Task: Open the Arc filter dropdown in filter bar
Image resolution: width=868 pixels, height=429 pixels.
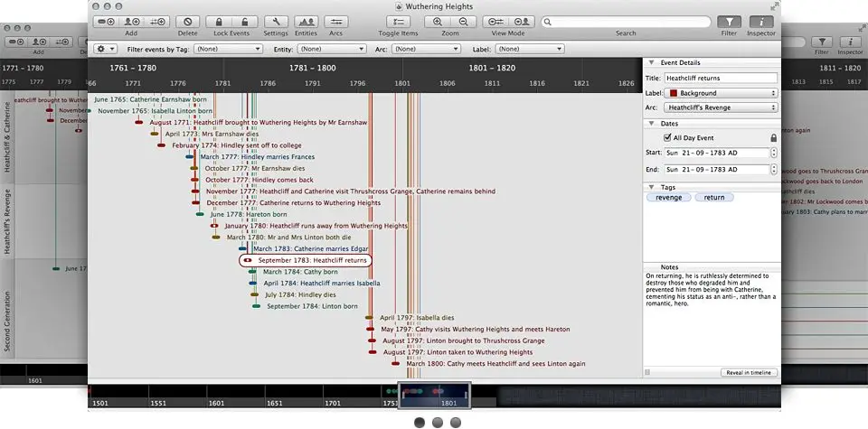Action: 426,49
